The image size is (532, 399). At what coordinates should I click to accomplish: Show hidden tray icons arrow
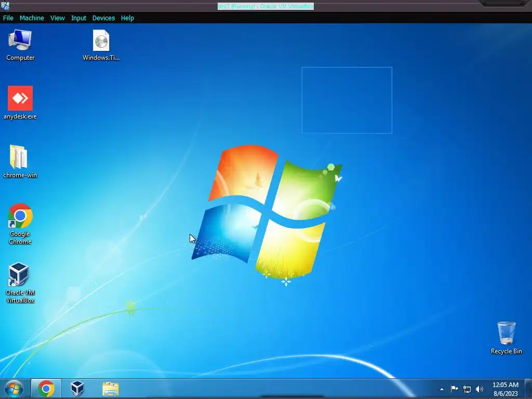442,389
